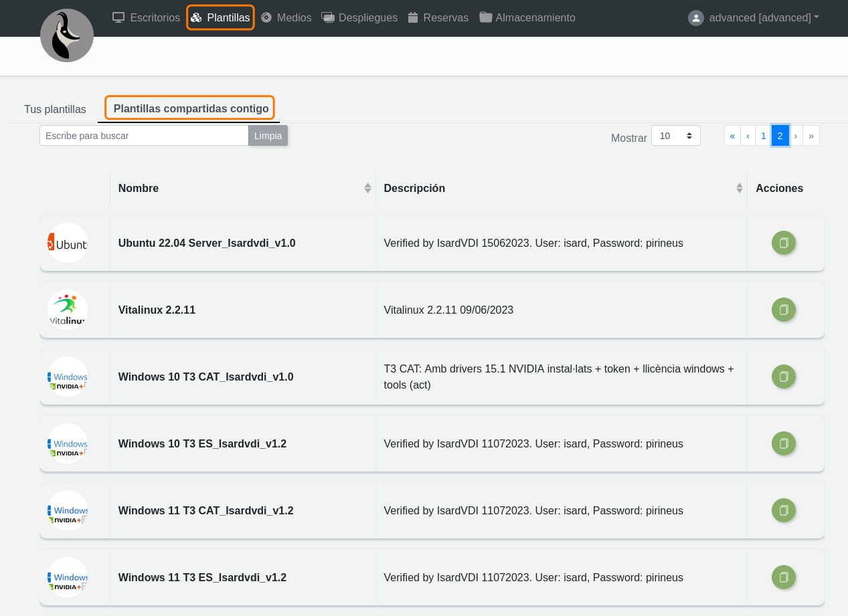Go to the Medios section
Screen dimensions: 848x616
pyautogui.click(x=286, y=18)
